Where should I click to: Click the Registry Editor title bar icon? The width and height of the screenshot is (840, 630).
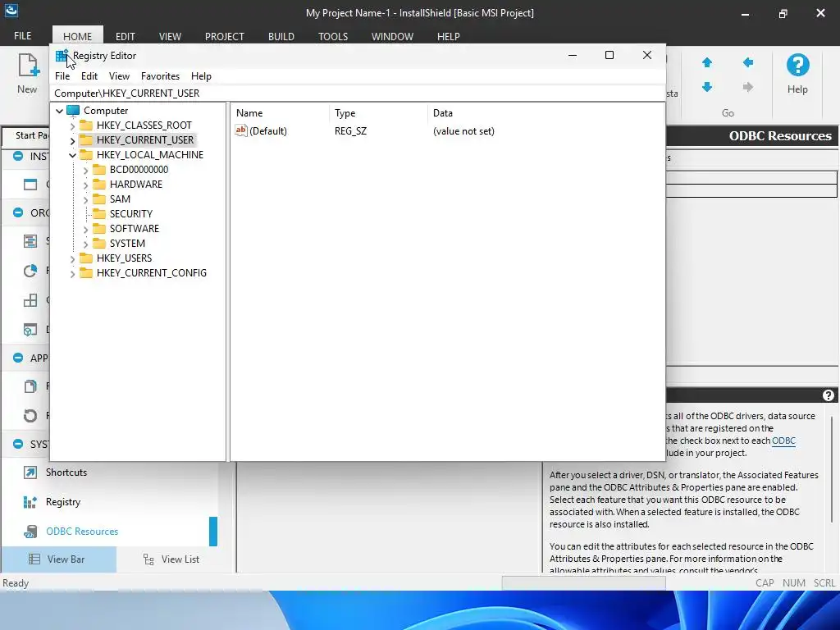pos(62,55)
